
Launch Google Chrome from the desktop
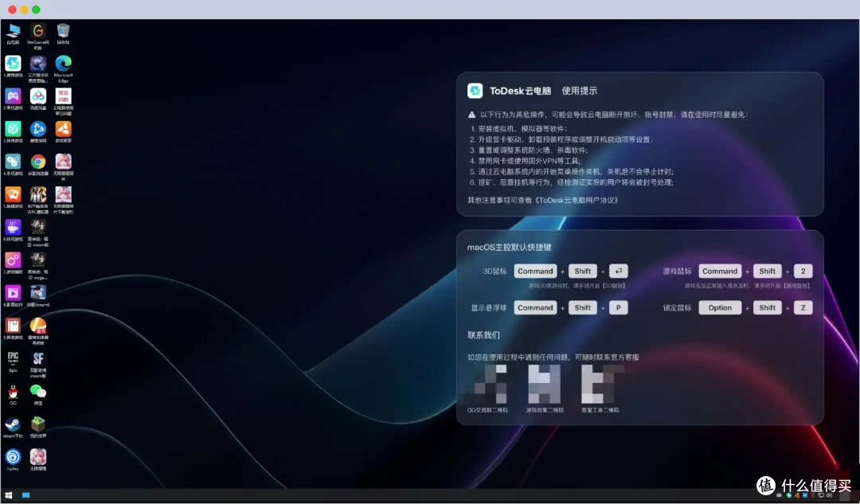(38, 162)
